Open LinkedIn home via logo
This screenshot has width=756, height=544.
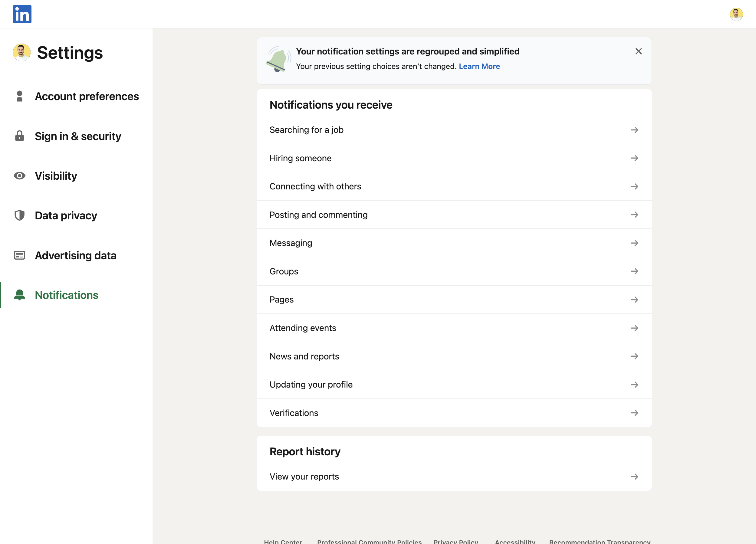[x=22, y=14]
